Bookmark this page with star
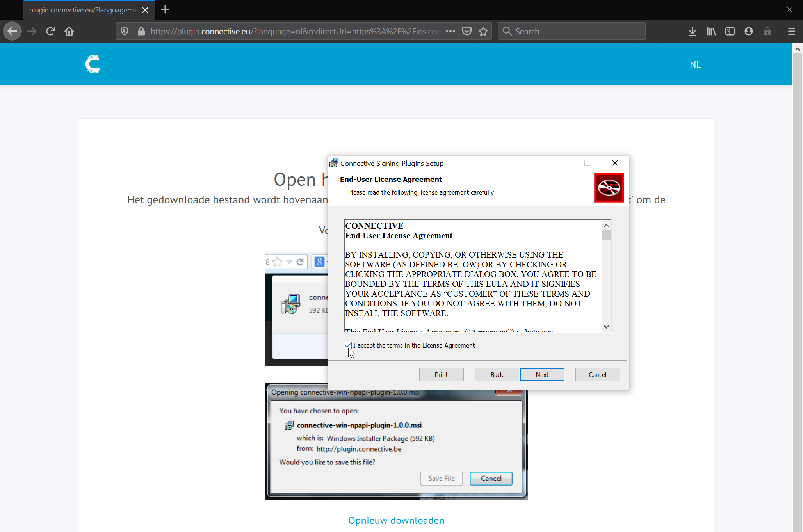The height and width of the screenshot is (532, 803). pyautogui.click(x=483, y=31)
